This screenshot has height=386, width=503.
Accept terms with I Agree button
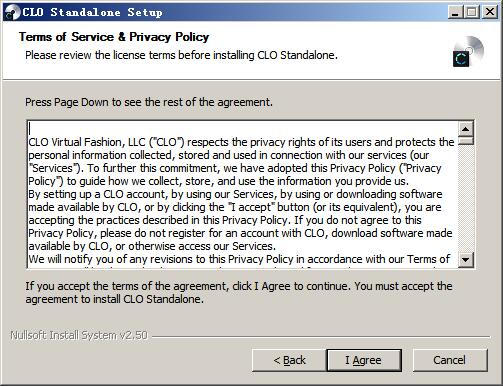364,360
